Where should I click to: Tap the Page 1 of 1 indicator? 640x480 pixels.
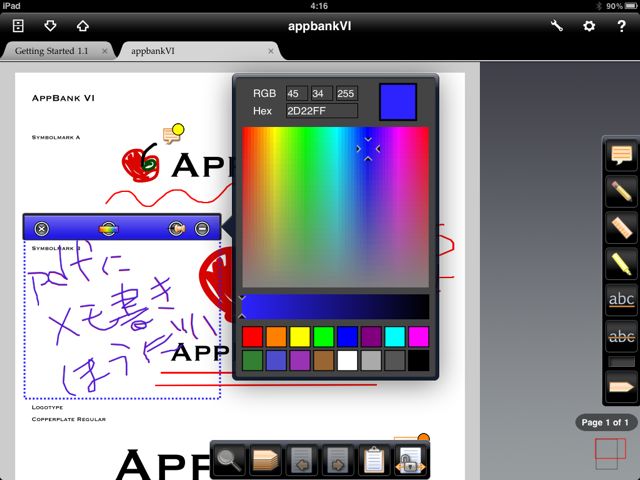pyautogui.click(x=605, y=422)
